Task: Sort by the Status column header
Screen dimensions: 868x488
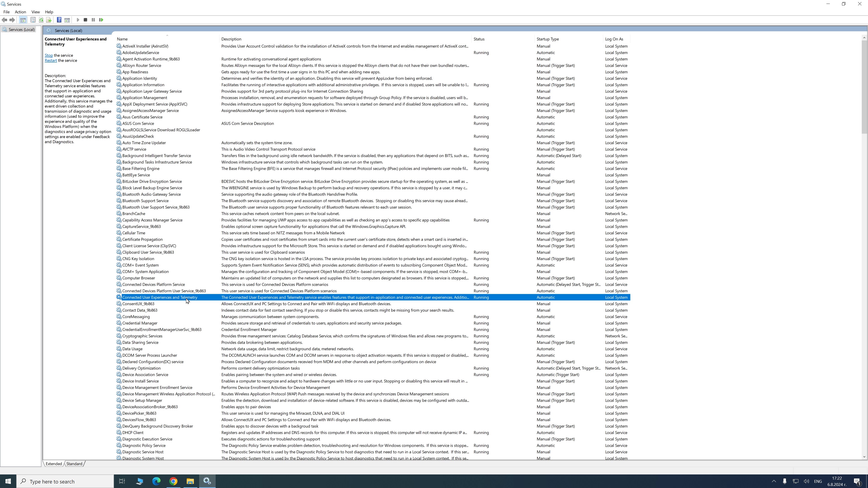Action: (x=503, y=39)
